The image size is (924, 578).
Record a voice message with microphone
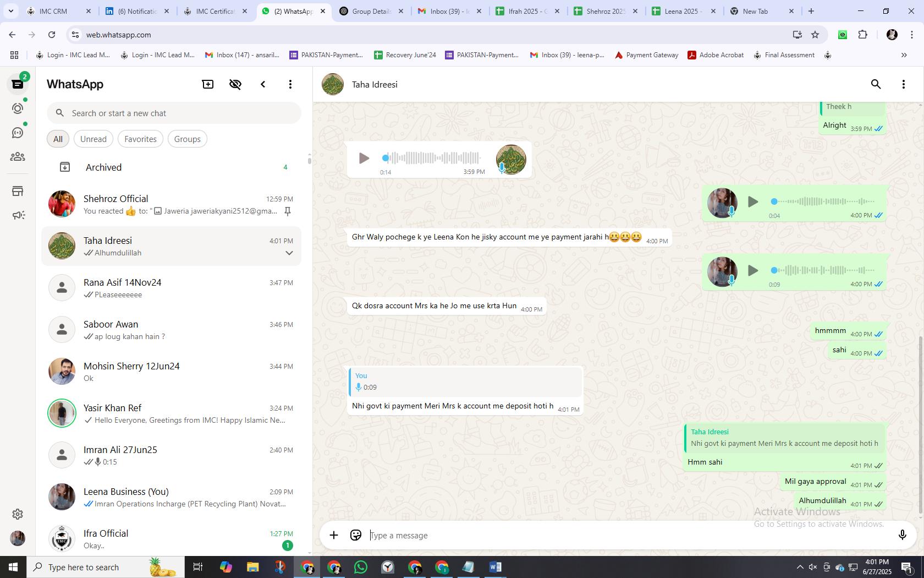pos(902,535)
